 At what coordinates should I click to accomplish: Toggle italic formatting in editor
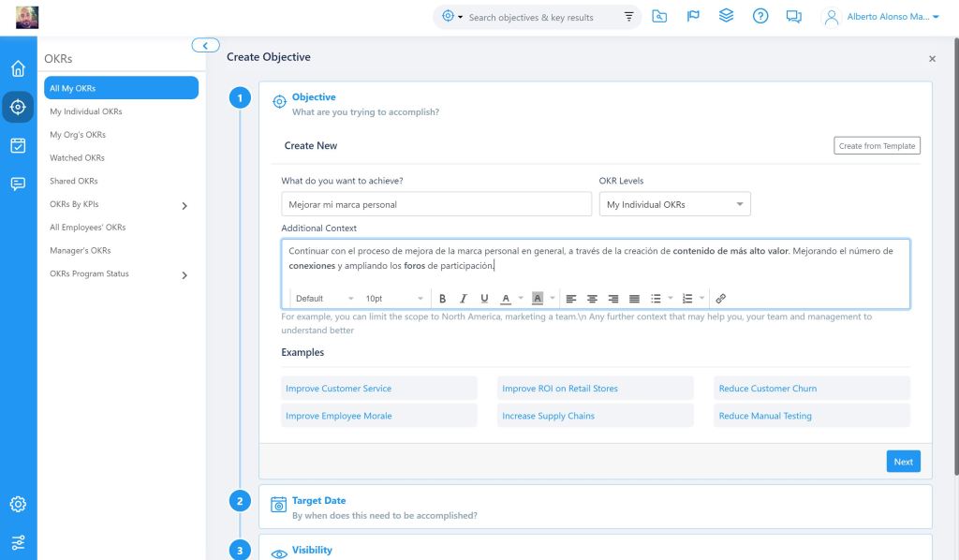coord(463,299)
